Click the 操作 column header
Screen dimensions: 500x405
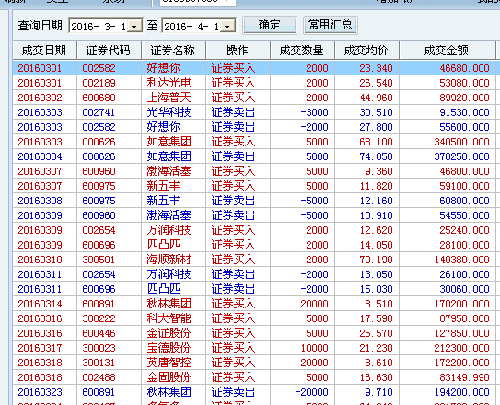click(238, 50)
